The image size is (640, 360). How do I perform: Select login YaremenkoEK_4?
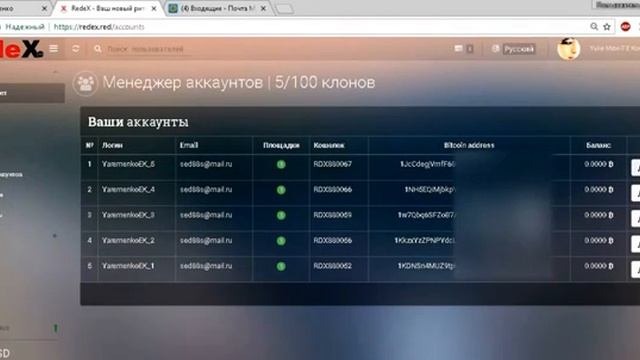(x=128, y=189)
